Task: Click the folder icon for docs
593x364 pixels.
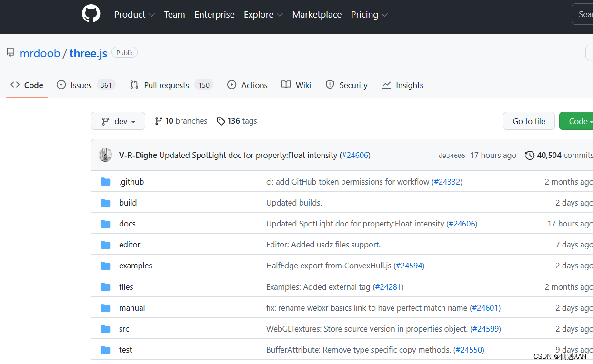Action: coord(106,224)
